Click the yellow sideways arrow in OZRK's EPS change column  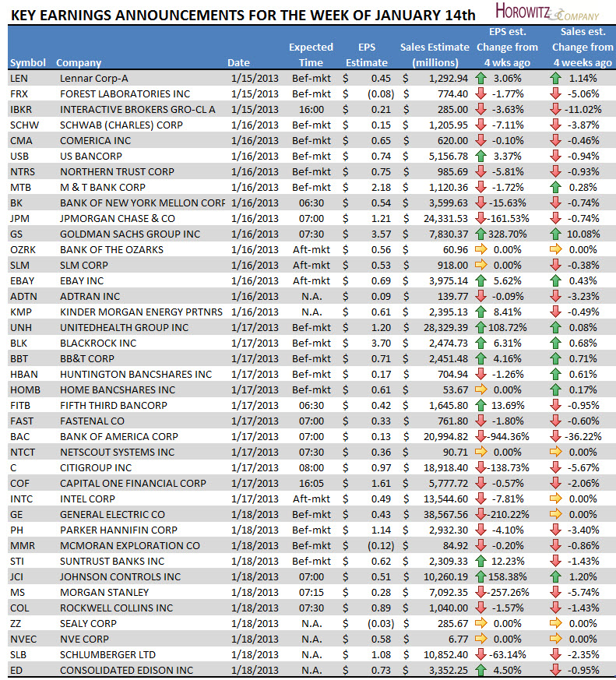pyautogui.click(x=480, y=249)
